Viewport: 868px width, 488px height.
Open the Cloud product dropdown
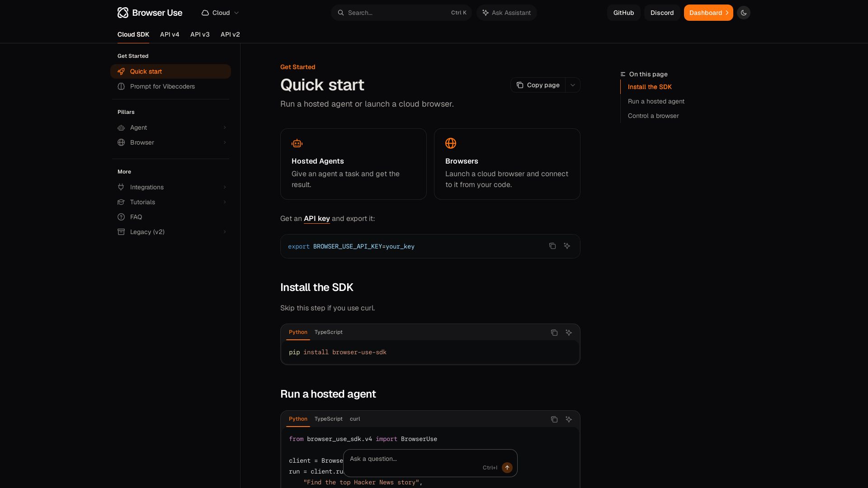click(x=220, y=13)
